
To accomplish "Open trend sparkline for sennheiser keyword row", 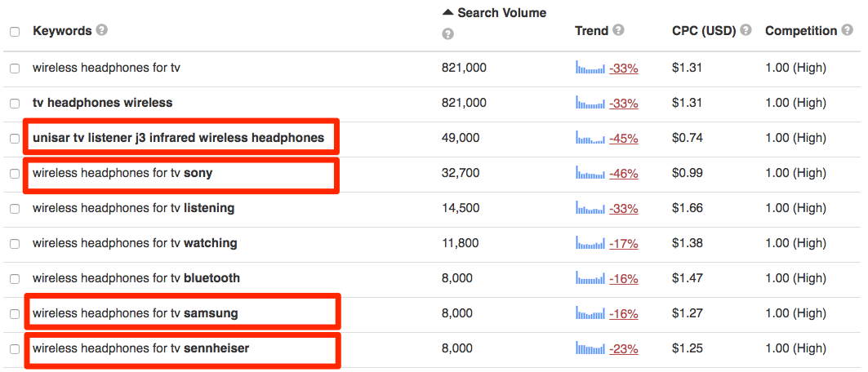I will [x=590, y=348].
